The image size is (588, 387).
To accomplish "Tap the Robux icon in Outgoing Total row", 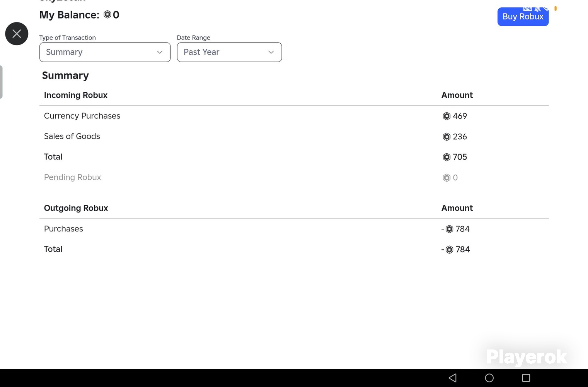I will [x=449, y=250].
